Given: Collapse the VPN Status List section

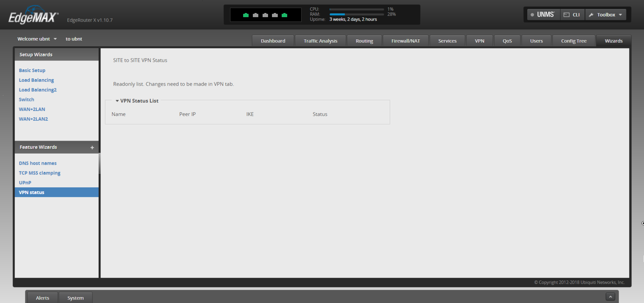Looking at the screenshot, I should click(x=117, y=101).
